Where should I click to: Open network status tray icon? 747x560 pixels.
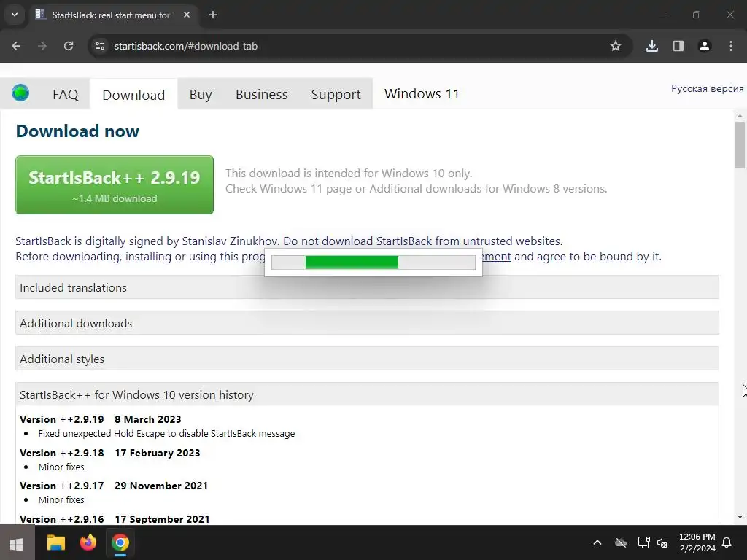(643, 542)
